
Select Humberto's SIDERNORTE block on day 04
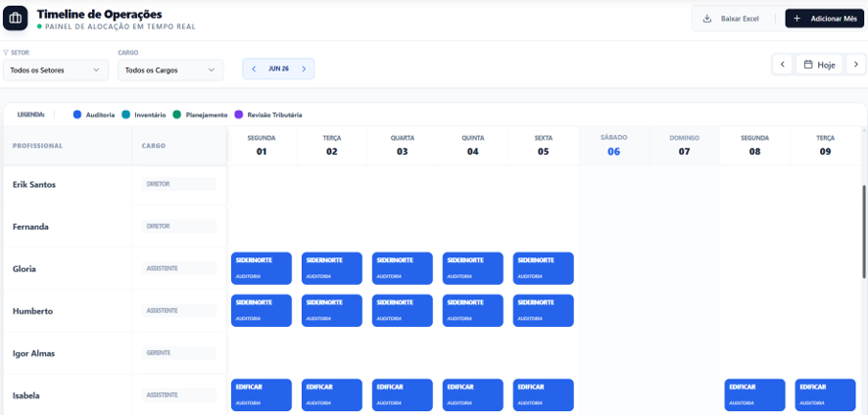pos(473,310)
